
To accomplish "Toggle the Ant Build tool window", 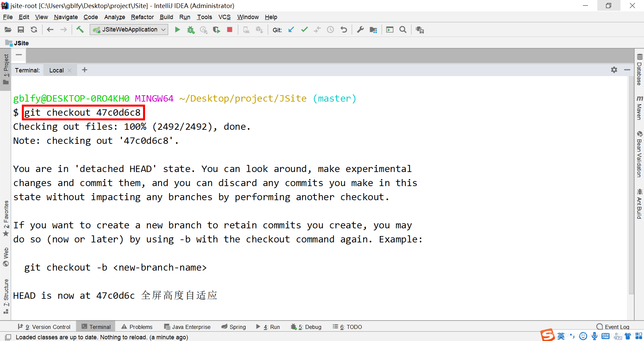I will coord(639,204).
